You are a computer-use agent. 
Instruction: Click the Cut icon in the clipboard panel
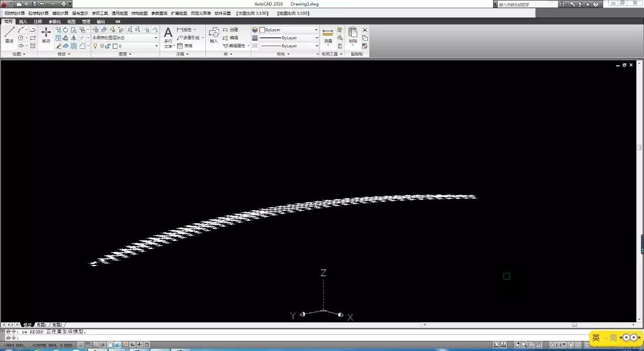[365, 30]
